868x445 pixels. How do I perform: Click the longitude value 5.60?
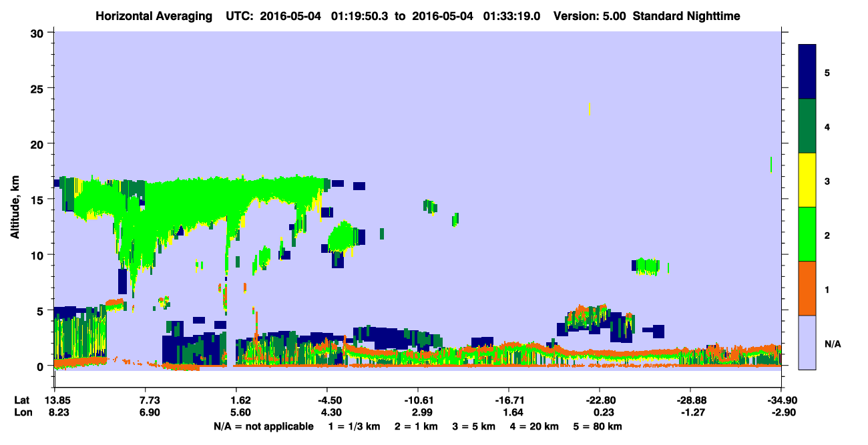coord(240,413)
